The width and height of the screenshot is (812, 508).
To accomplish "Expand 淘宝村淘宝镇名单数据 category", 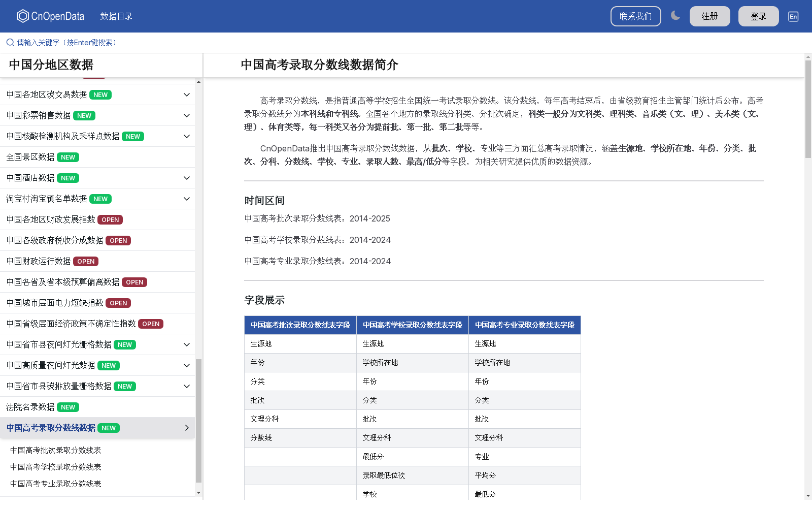I will click(x=186, y=199).
